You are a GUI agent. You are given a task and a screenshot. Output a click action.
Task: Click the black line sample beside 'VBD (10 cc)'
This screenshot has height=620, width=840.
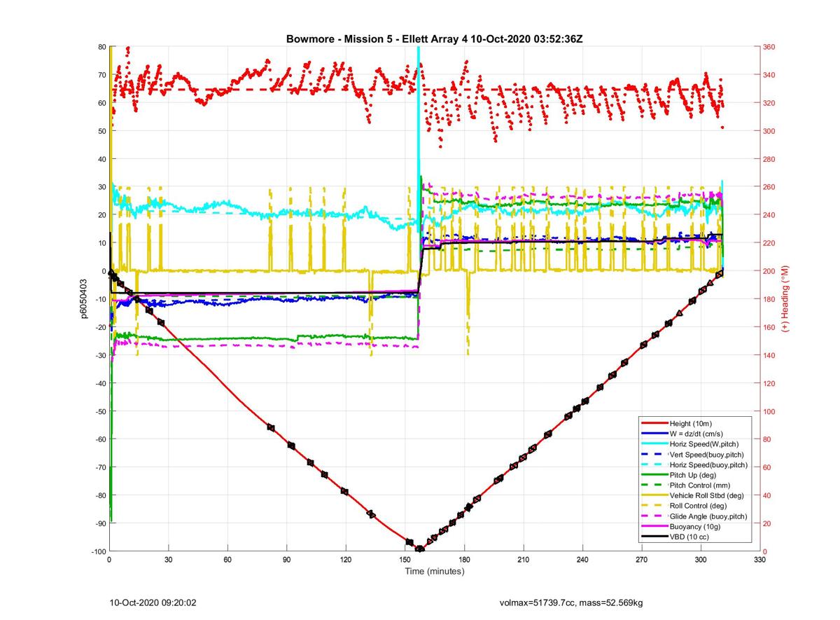(654, 536)
